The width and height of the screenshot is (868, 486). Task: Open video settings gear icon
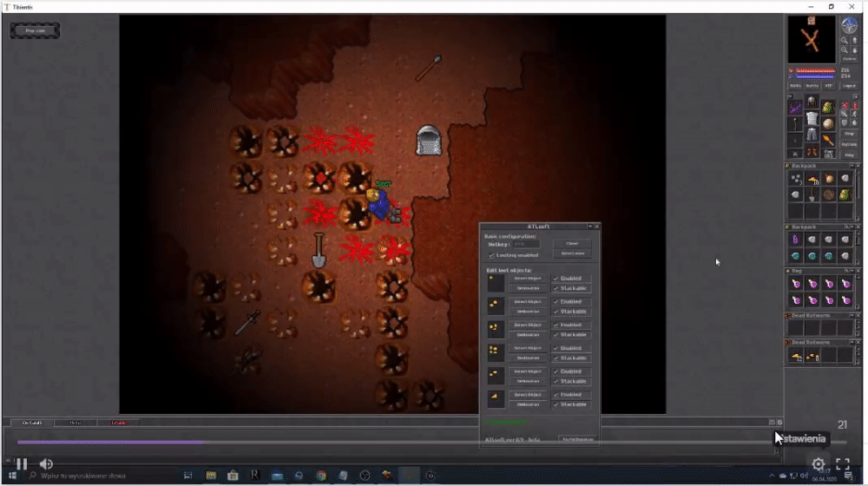pos(819,463)
